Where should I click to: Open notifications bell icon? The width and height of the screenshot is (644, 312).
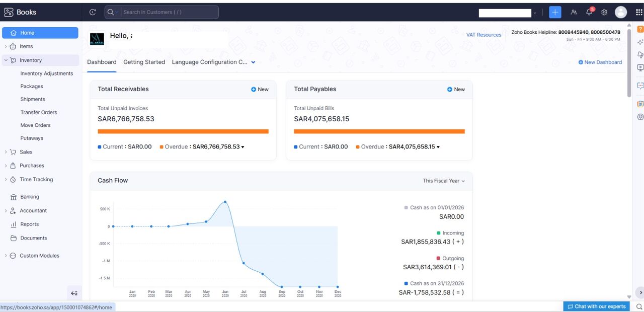coord(589,12)
